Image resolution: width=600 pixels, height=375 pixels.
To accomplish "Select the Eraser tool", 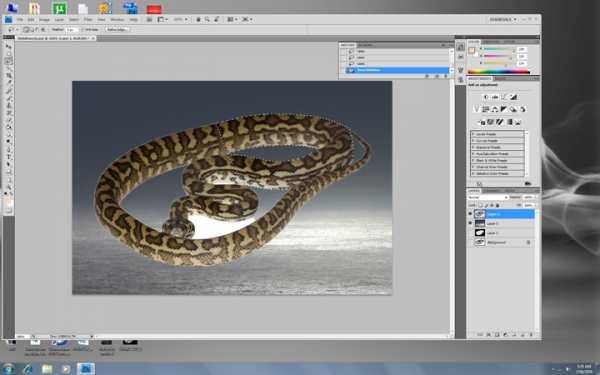I will [9, 120].
